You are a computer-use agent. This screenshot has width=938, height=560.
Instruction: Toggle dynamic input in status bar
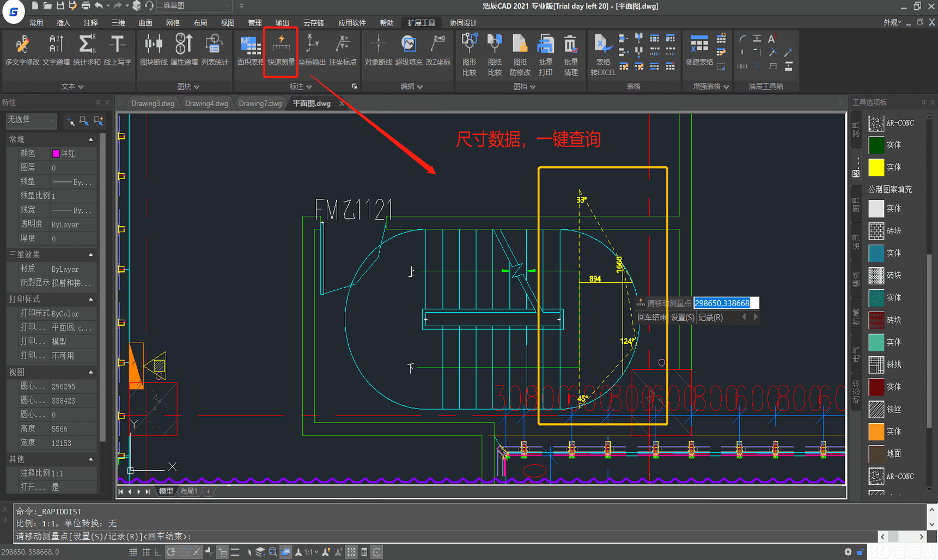(222, 552)
